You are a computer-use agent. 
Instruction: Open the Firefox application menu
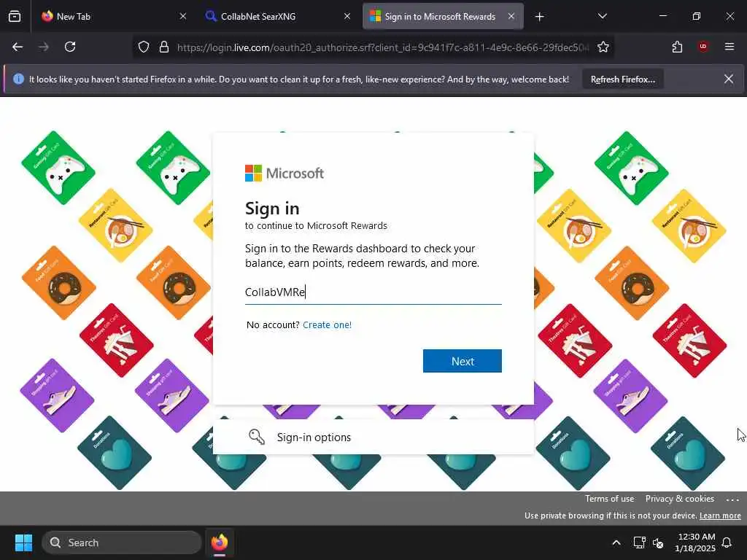point(729,47)
